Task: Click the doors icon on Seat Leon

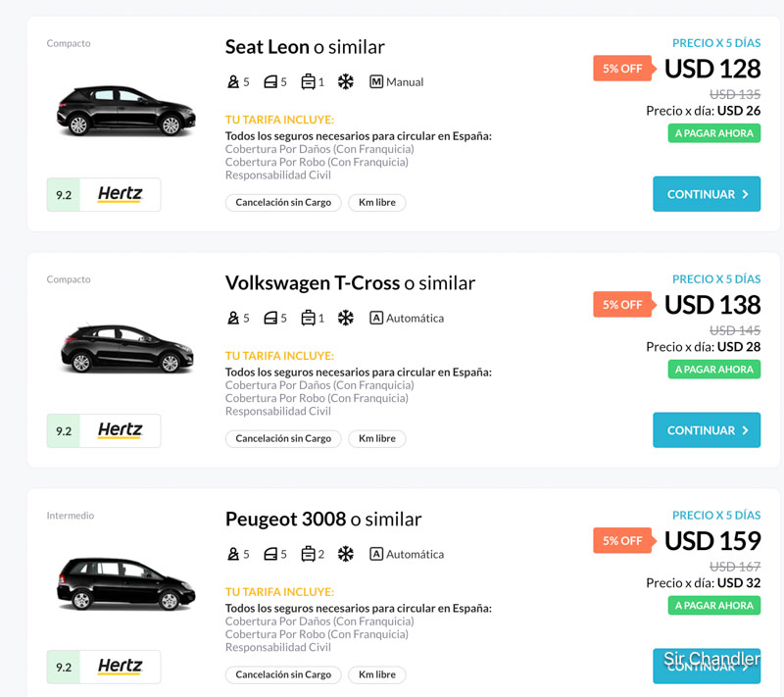Action: (x=270, y=82)
